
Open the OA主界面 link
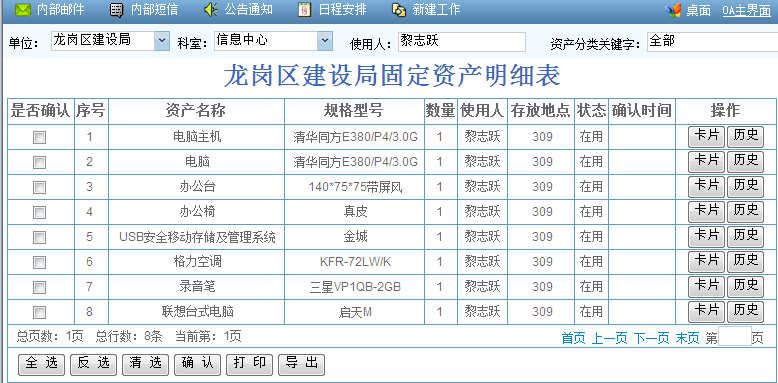(746, 11)
